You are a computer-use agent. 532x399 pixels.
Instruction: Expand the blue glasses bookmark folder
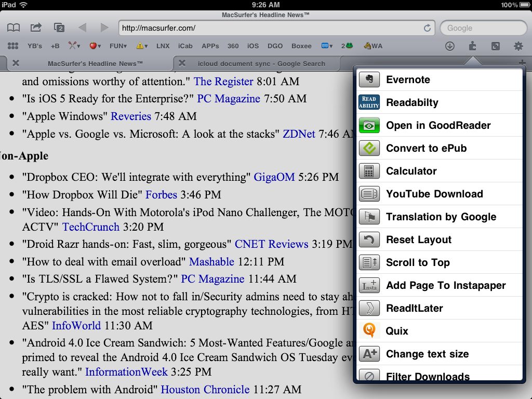click(327, 46)
